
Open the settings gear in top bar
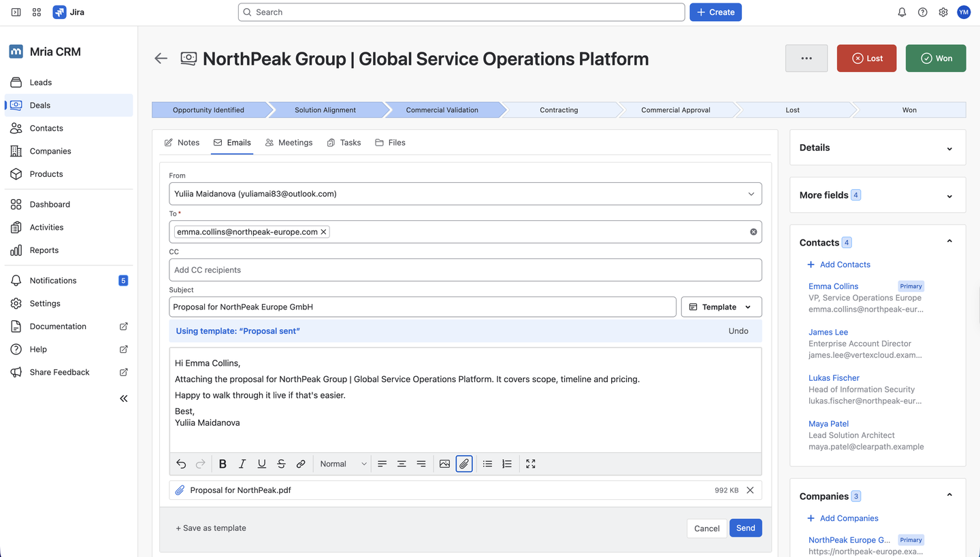[x=943, y=12]
